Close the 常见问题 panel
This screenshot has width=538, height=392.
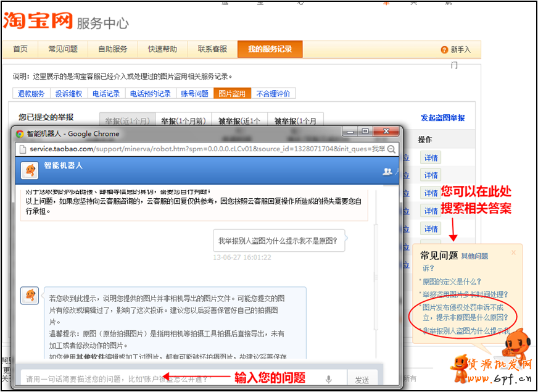(513, 253)
